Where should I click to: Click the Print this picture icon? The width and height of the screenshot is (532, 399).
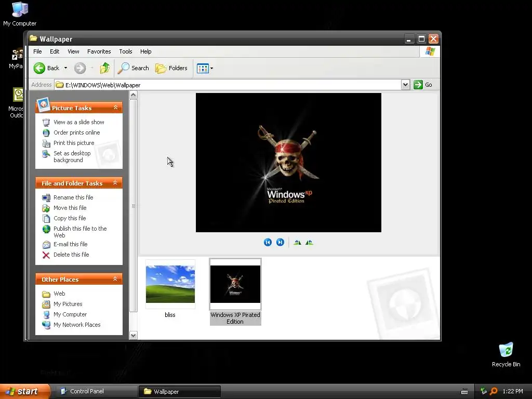click(x=46, y=143)
